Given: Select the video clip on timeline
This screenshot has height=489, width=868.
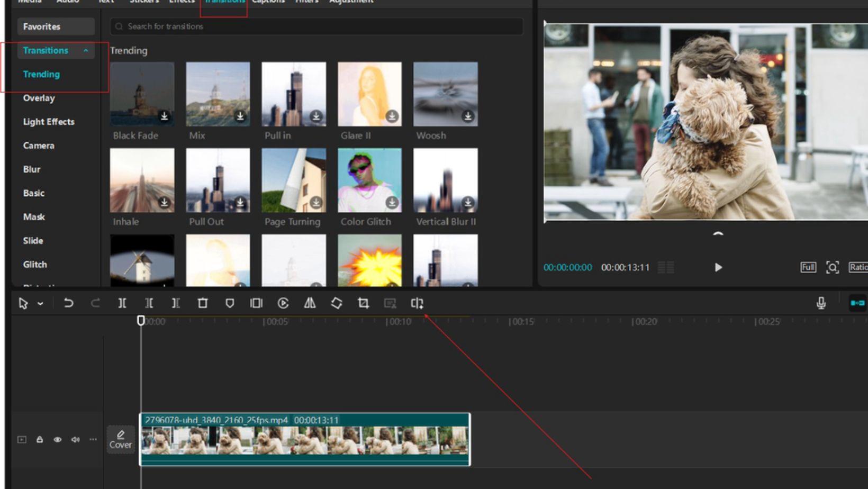Looking at the screenshot, I should coord(305,439).
